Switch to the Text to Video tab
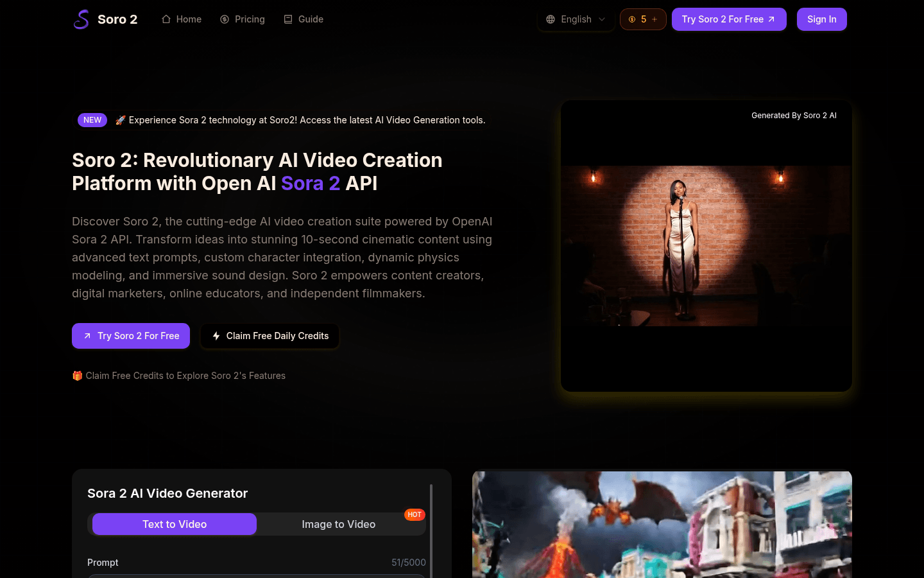Screen dimensions: 924x578 coord(175,524)
